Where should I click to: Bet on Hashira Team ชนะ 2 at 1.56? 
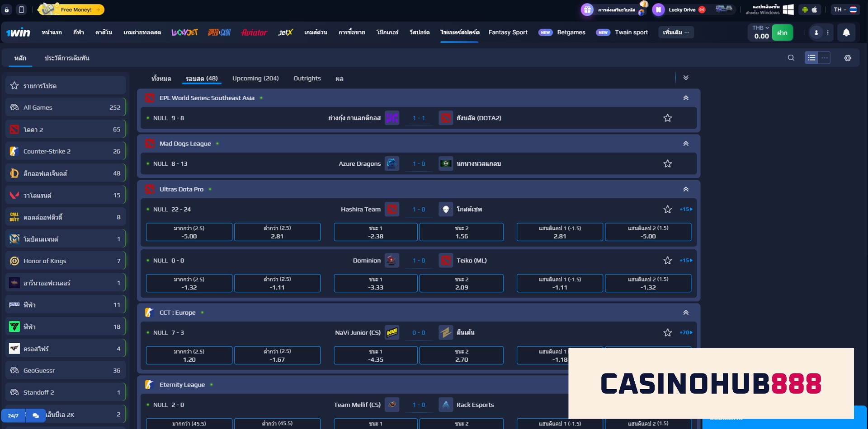click(x=461, y=232)
